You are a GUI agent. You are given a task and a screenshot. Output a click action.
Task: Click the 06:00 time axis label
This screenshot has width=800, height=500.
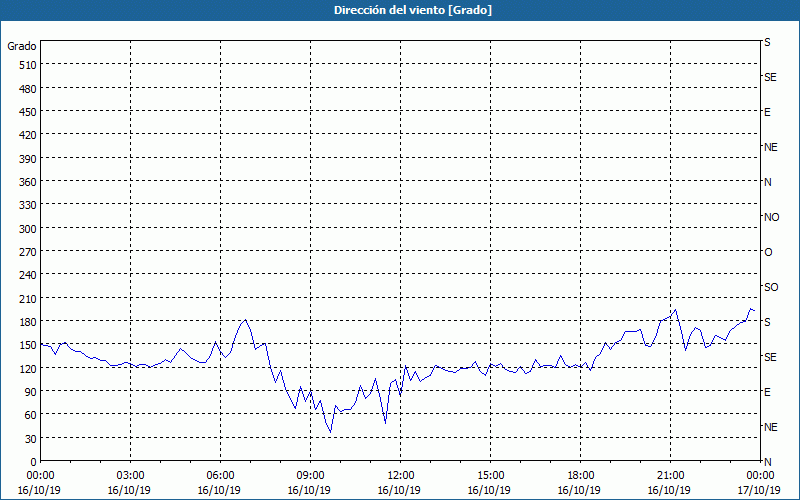[220, 476]
